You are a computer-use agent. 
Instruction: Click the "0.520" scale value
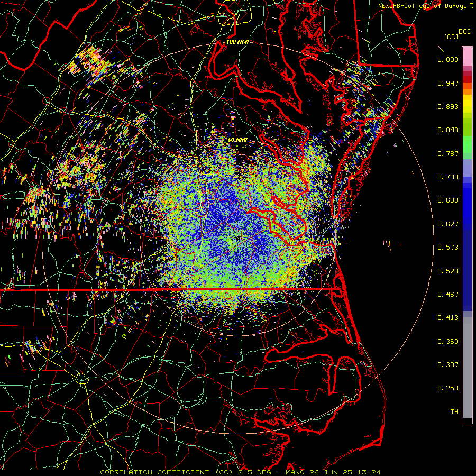(448, 271)
